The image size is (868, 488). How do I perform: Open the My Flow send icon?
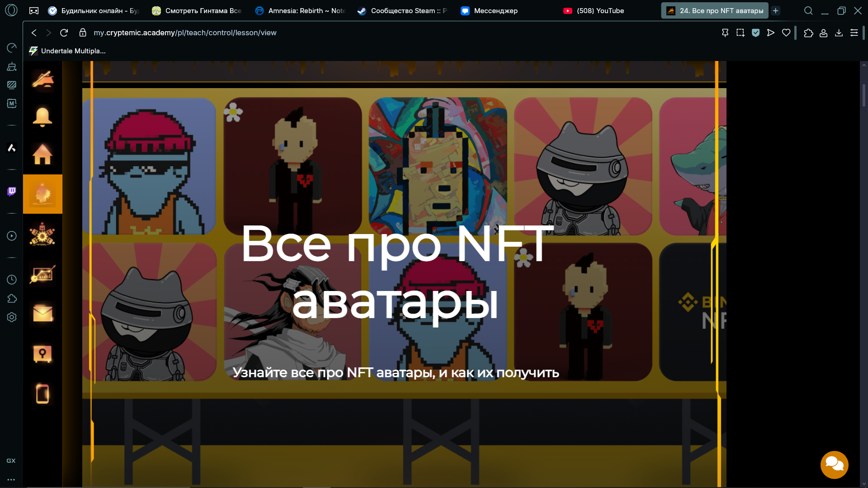(771, 33)
